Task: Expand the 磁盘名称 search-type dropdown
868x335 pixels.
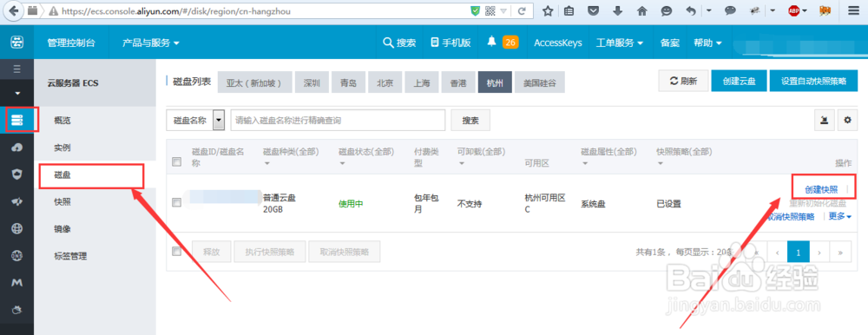Action: point(218,120)
